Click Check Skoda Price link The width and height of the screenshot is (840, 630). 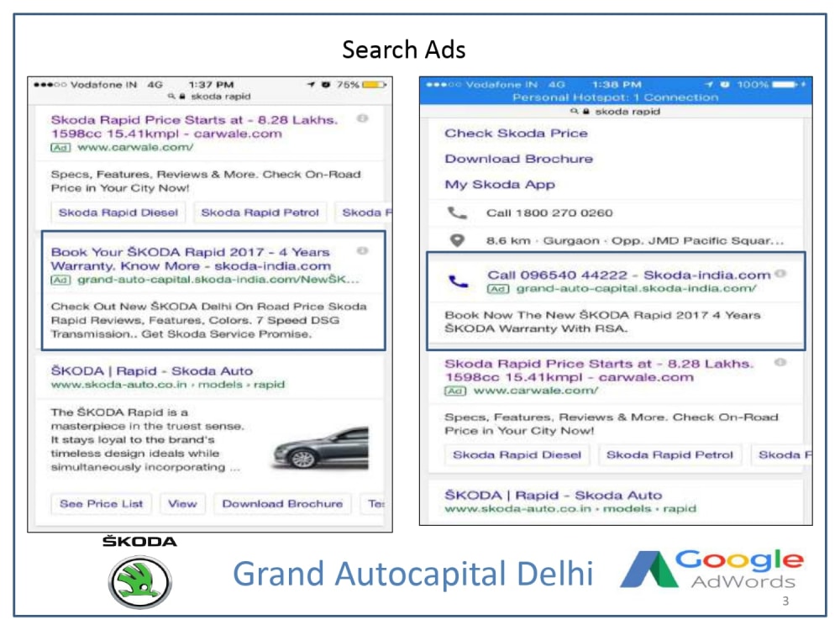tap(516, 134)
